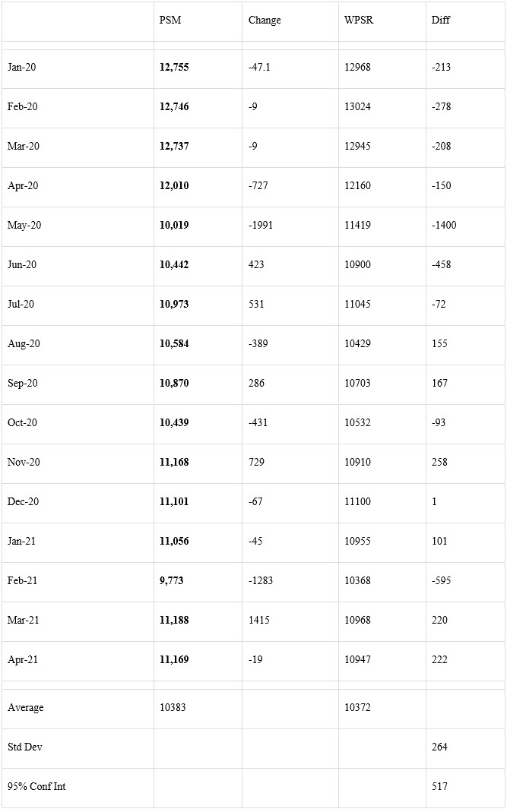Image resolution: width=507 pixels, height=812 pixels.
Task: Click the 95% Conf Int value 517
Action: 439,786
